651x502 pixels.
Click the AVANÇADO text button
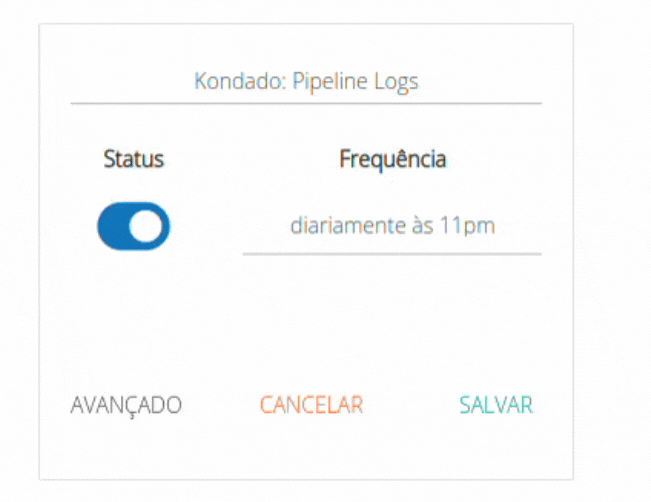(x=126, y=405)
